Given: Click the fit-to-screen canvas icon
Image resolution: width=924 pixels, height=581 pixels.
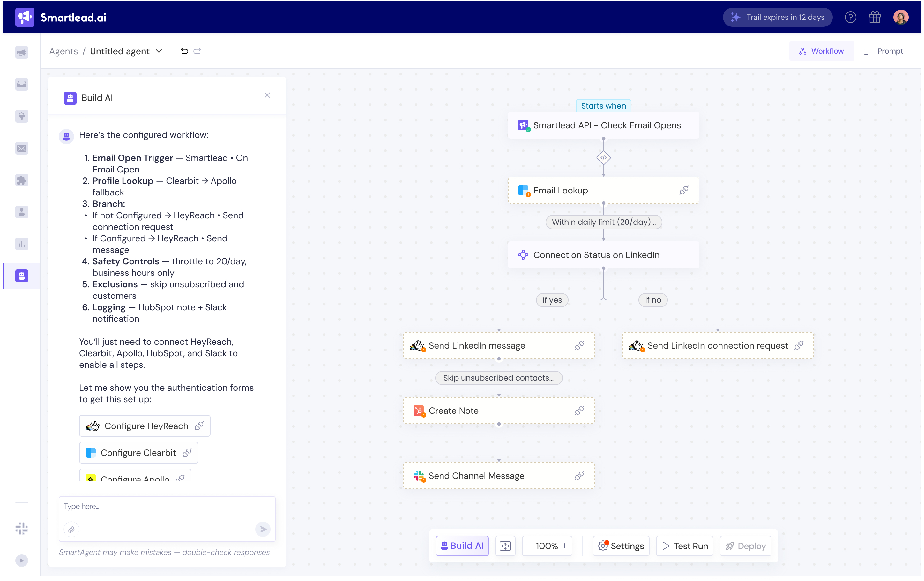Looking at the screenshot, I should point(505,546).
